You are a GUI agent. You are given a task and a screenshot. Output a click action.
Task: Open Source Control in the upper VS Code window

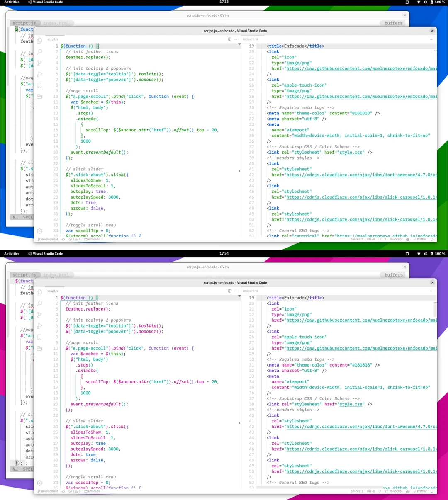[39, 63]
